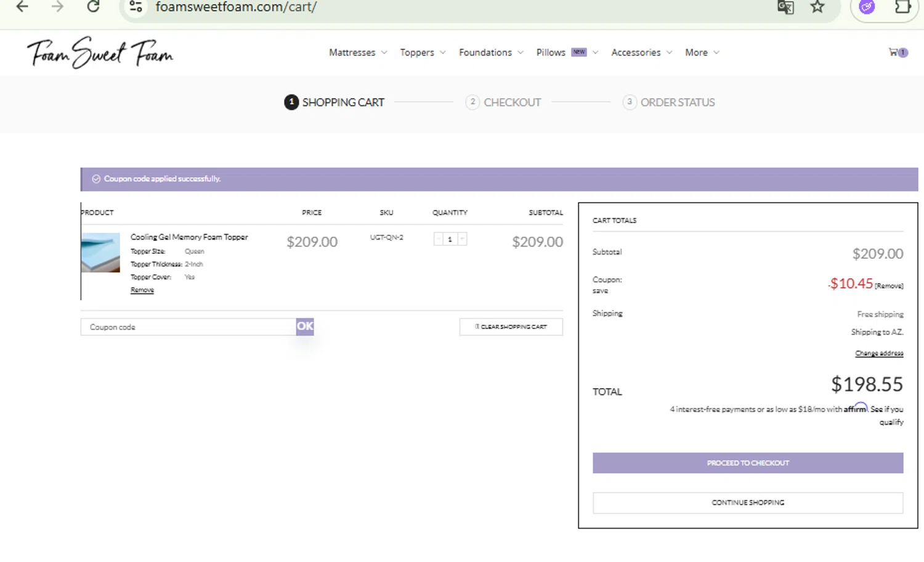The image size is (924, 562).
Task: Click Continue Shopping button
Action: tap(748, 503)
